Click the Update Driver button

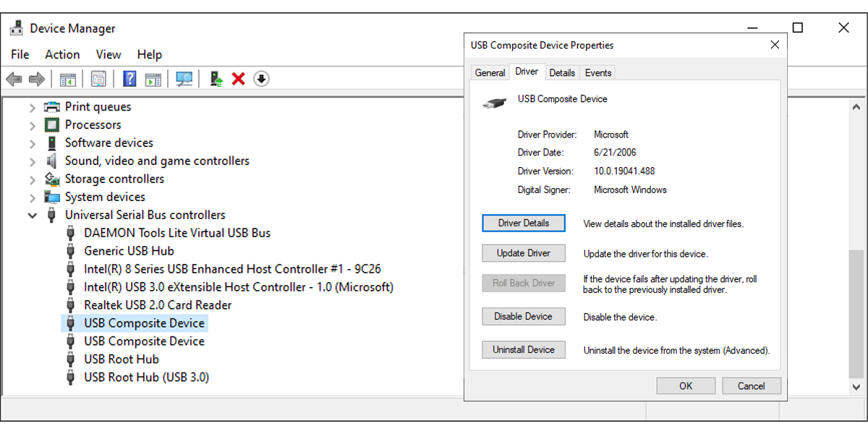click(x=523, y=252)
